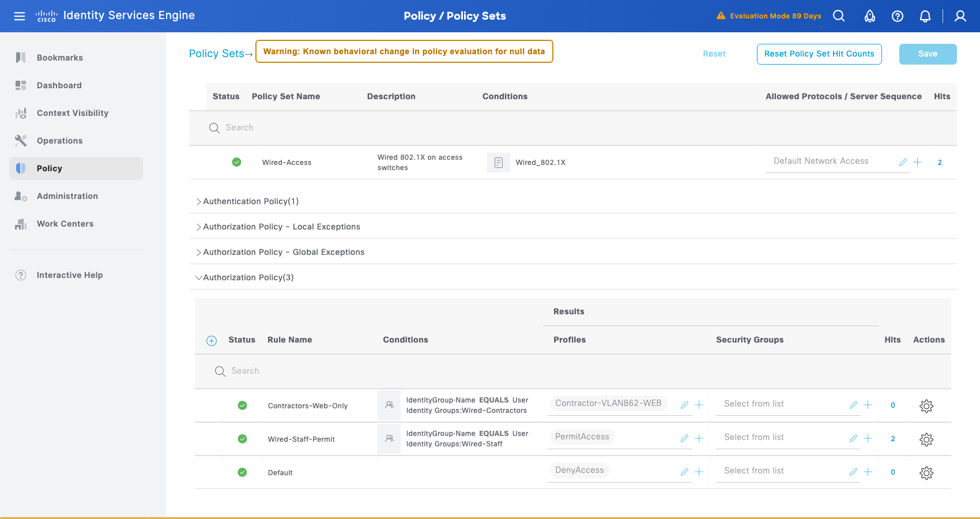Viewport: 980px width, 519px height.
Task: Add a profile next to PermitAccess
Action: [x=699, y=439]
